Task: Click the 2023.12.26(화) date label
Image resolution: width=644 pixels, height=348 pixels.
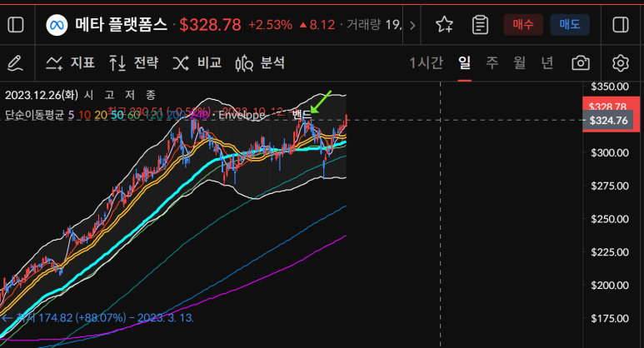Action: [41, 95]
